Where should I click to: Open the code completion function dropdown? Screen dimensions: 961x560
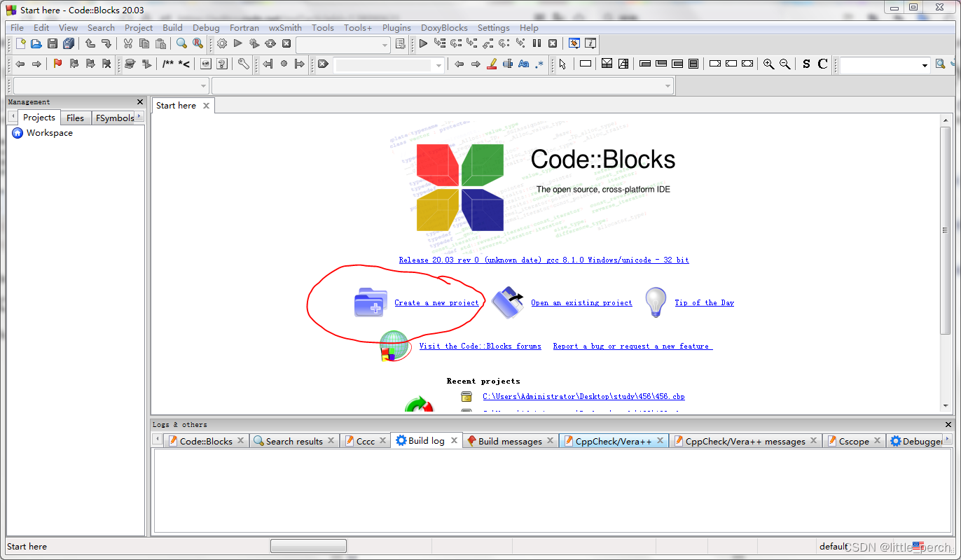[668, 85]
